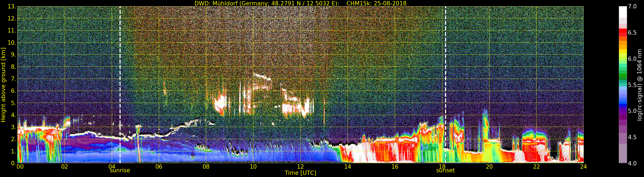Click the time axis tick "24"

pos(583,166)
